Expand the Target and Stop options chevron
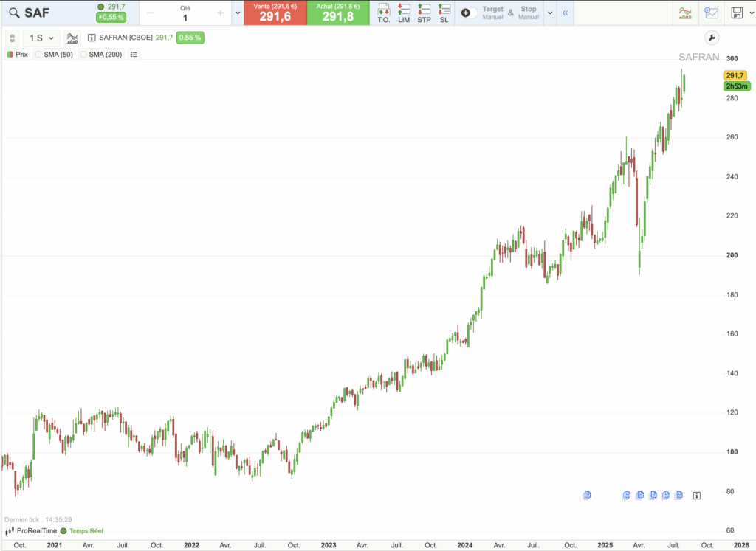The width and height of the screenshot is (756, 551). coord(548,13)
